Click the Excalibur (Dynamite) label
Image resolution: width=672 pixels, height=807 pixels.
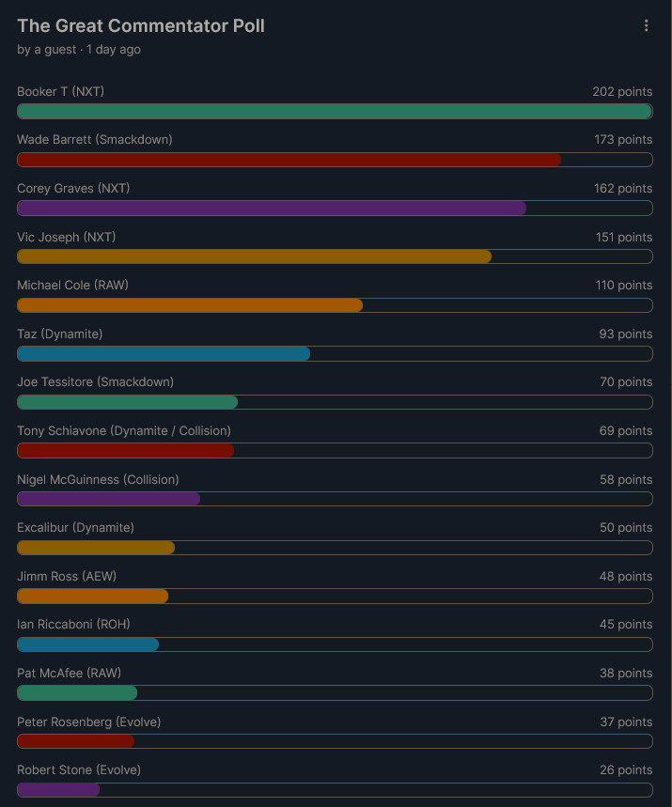point(75,528)
